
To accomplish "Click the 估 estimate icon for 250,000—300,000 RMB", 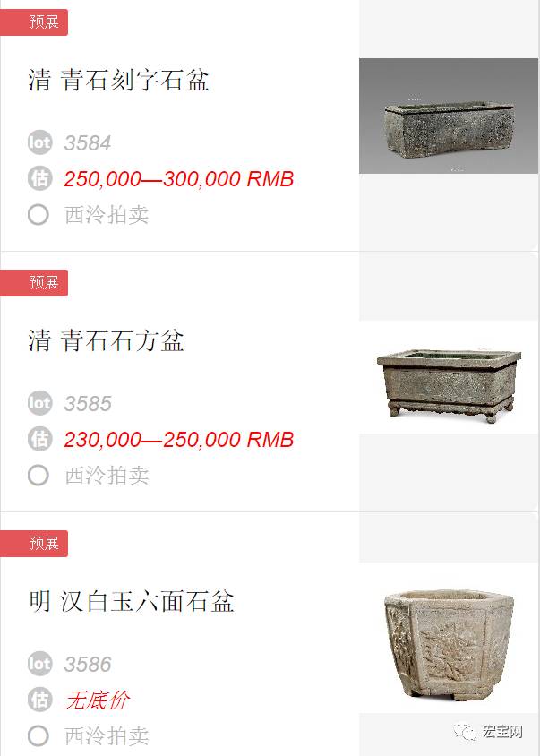I will coord(39,178).
